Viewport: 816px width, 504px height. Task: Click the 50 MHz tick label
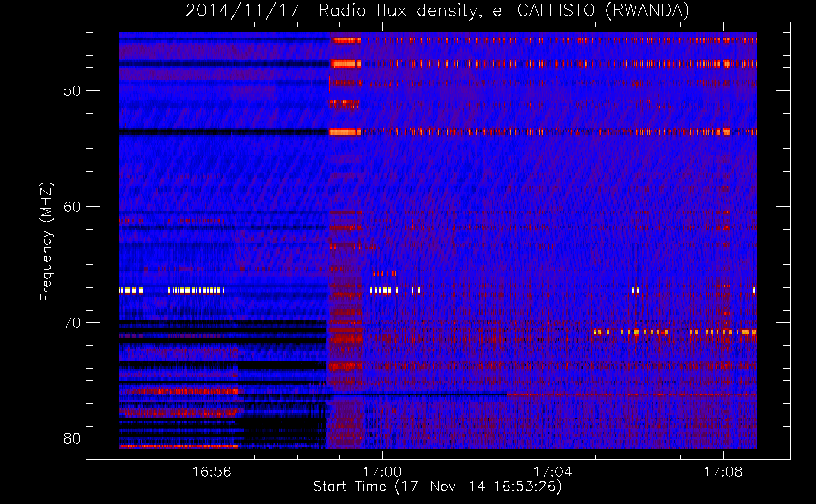(72, 91)
